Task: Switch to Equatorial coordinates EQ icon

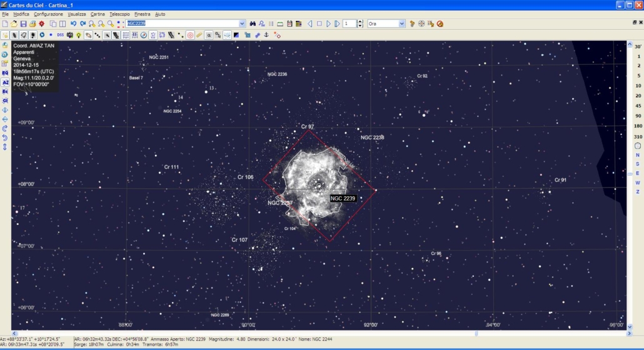Action: (x=5, y=73)
